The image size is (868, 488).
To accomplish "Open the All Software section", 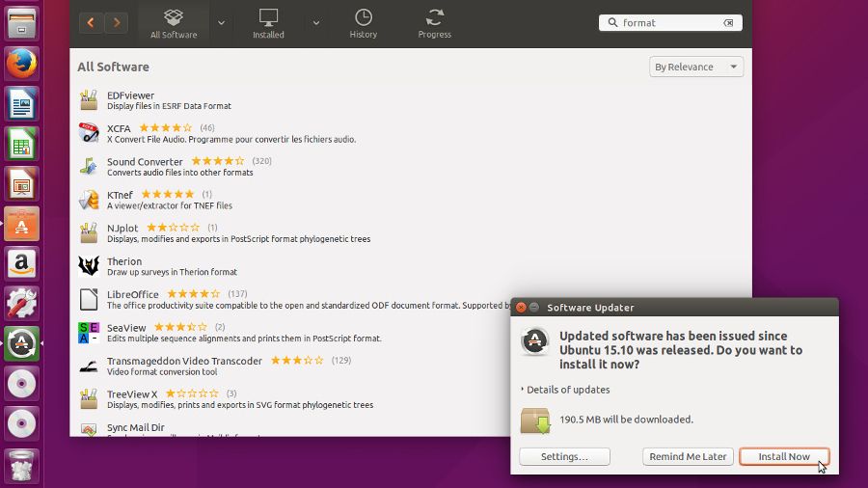I will [x=174, y=24].
